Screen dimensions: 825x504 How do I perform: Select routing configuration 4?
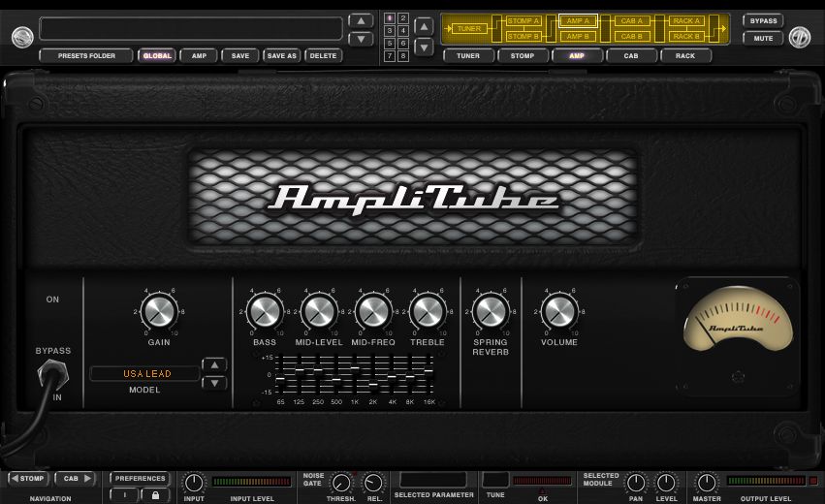click(403, 31)
